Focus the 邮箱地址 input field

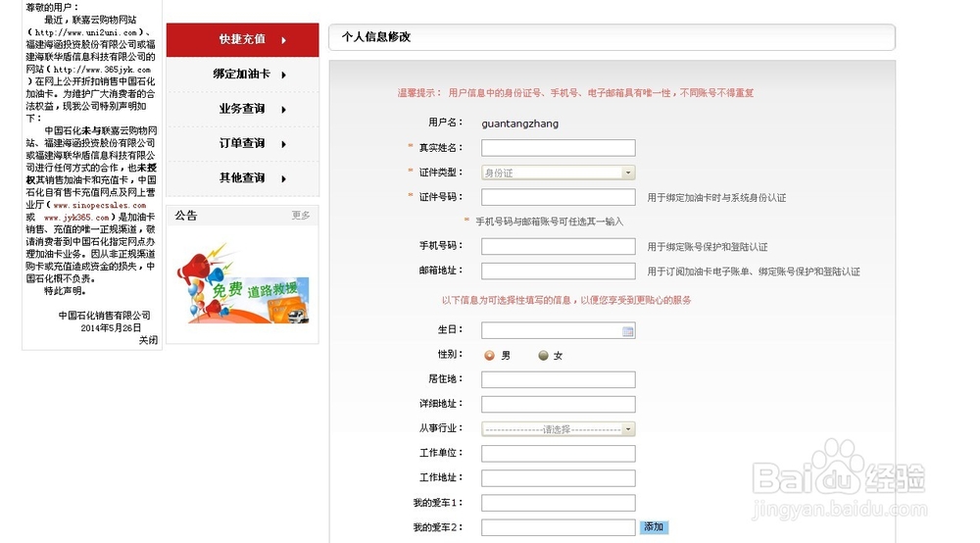(559, 271)
